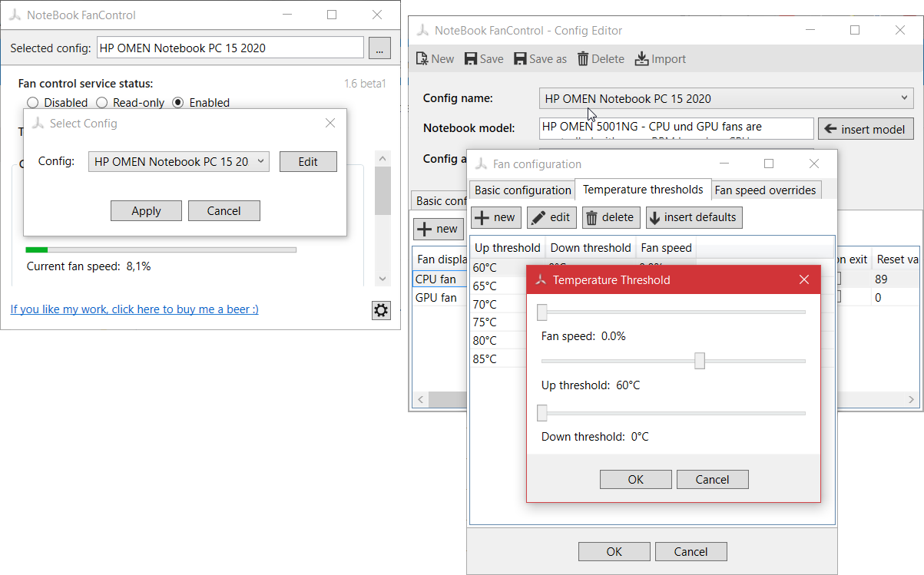Open settings gear in NoteBook FanControl window
Screen dimensions: 924x575
click(381, 310)
